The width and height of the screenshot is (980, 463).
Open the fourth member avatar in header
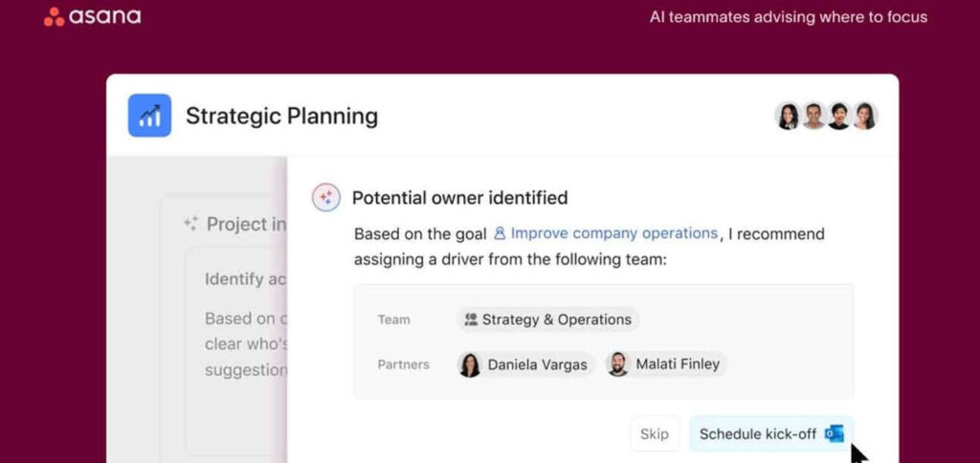(865, 116)
